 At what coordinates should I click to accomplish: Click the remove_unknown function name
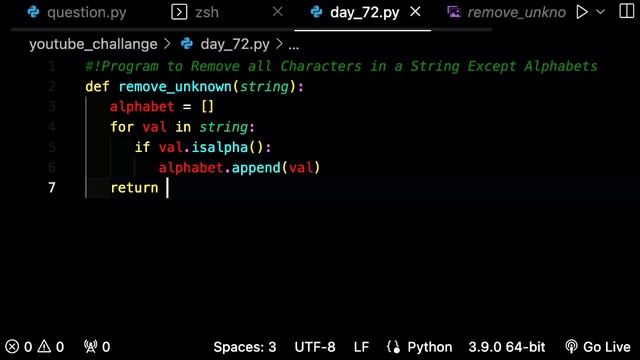tap(175, 87)
